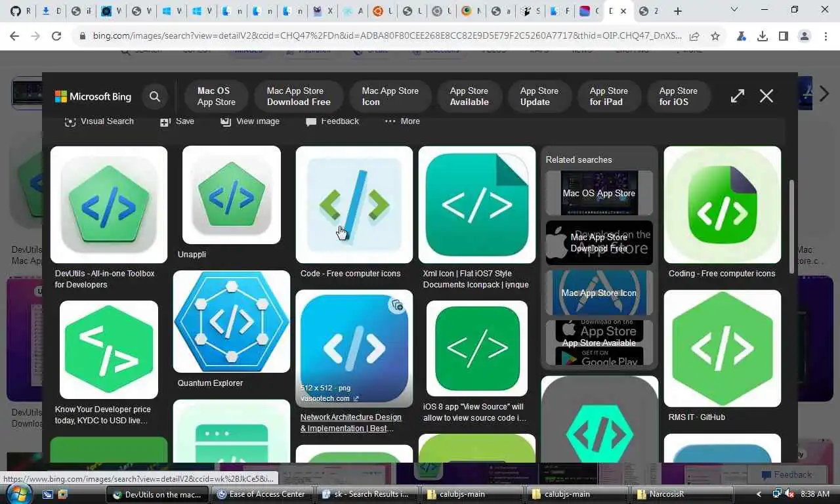Open DevUtils All-in-one Toolbox thumbnail
Image resolution: width=840 pixels, height=504 pixels.
click(x=109, y=205)
